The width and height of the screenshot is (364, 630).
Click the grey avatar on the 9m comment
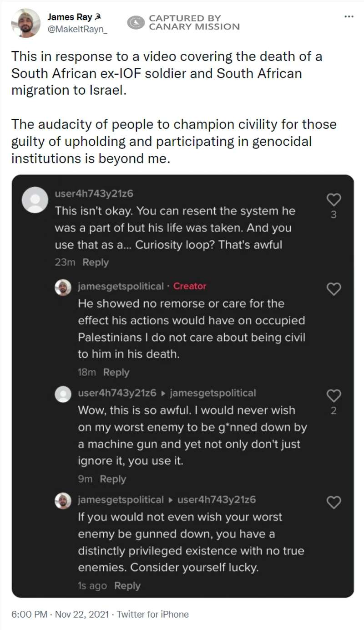(x=63, y=394)
